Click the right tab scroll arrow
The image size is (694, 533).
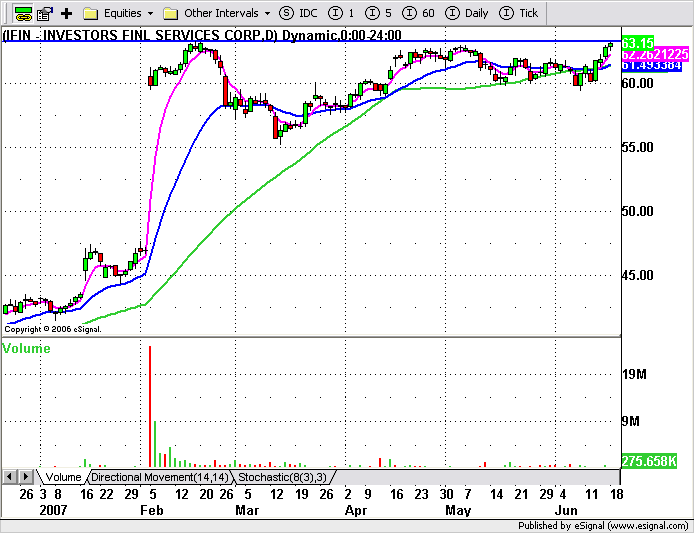(x=26, y=477)
